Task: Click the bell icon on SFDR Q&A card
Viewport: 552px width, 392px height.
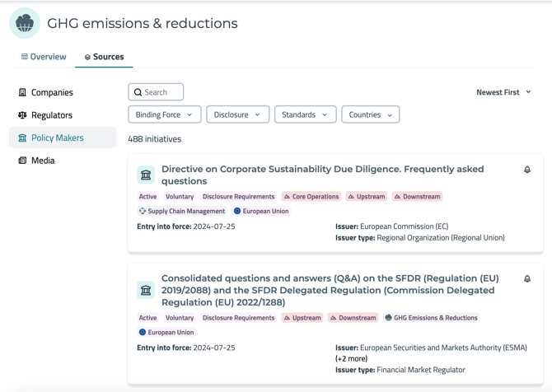Action: [527, 279]
